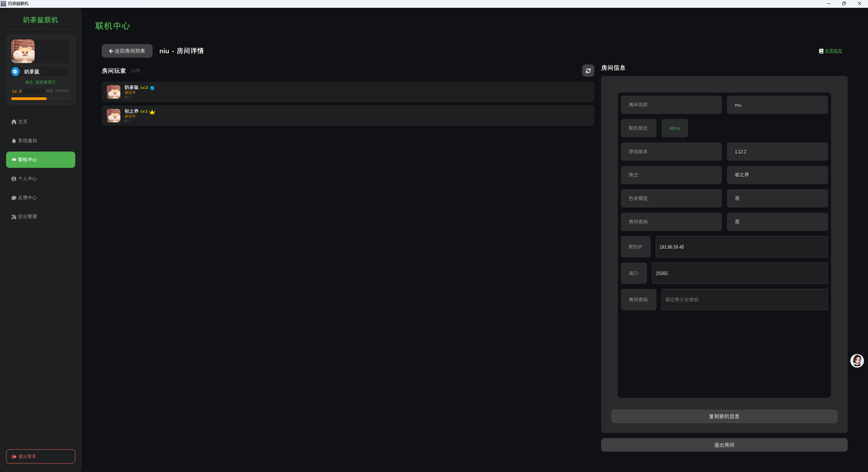The width and height of the screenshot is (868, 472).
Task: Click the refresh player list icon
Action: [x=588, y=71]
